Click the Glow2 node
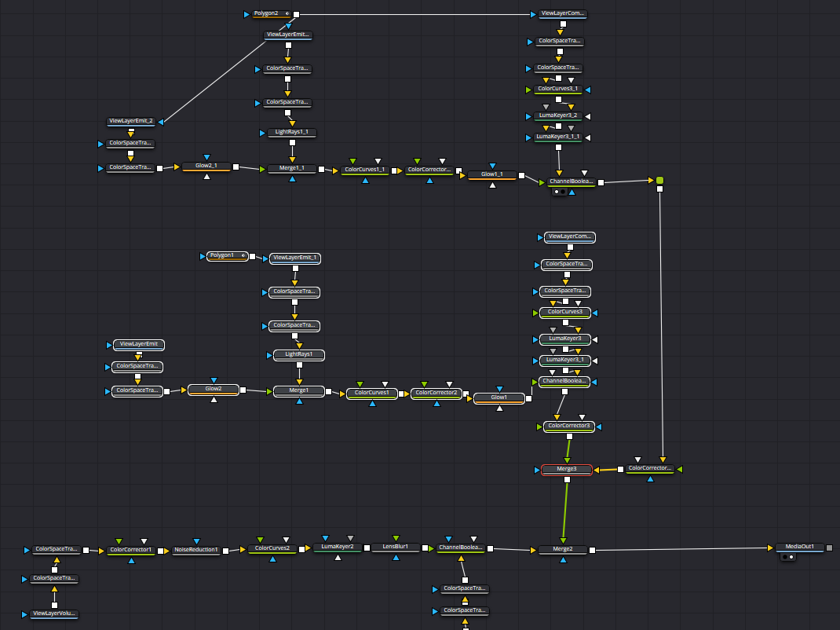The width and height of the screenshot is (840, 630). click(x=214, y=390)
